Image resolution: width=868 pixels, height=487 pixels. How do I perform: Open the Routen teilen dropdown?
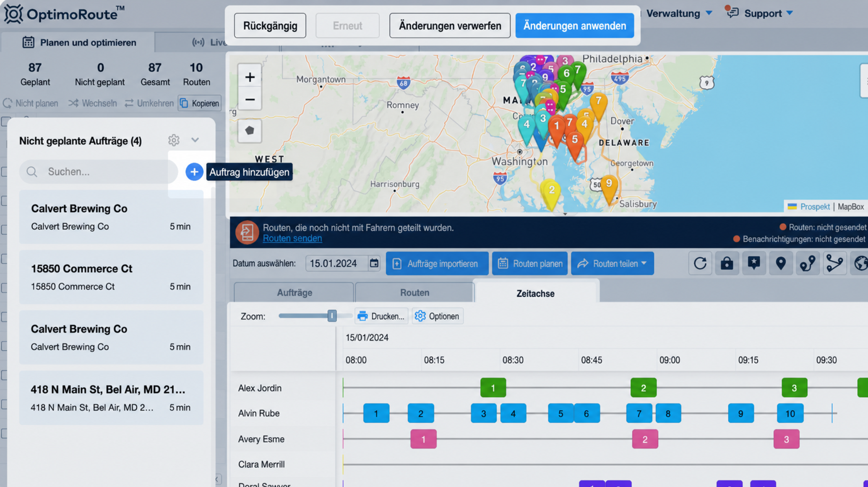612,263
